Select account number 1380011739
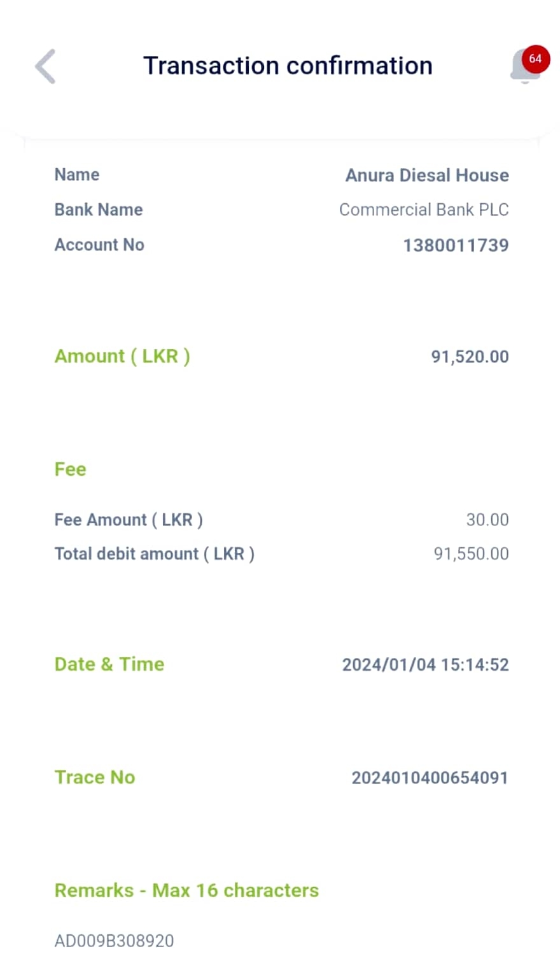 coord(456,245)
